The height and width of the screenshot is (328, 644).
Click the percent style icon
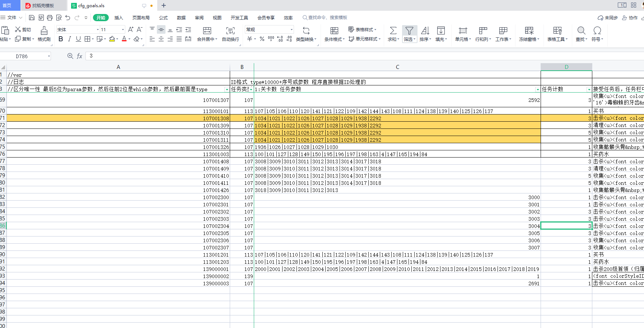(x=262, y=39)
